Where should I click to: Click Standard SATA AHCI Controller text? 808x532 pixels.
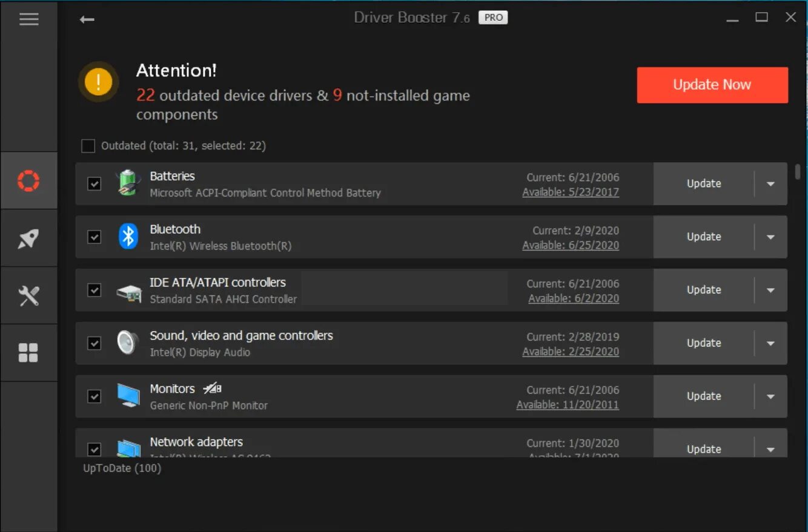(x=224, y=300)
